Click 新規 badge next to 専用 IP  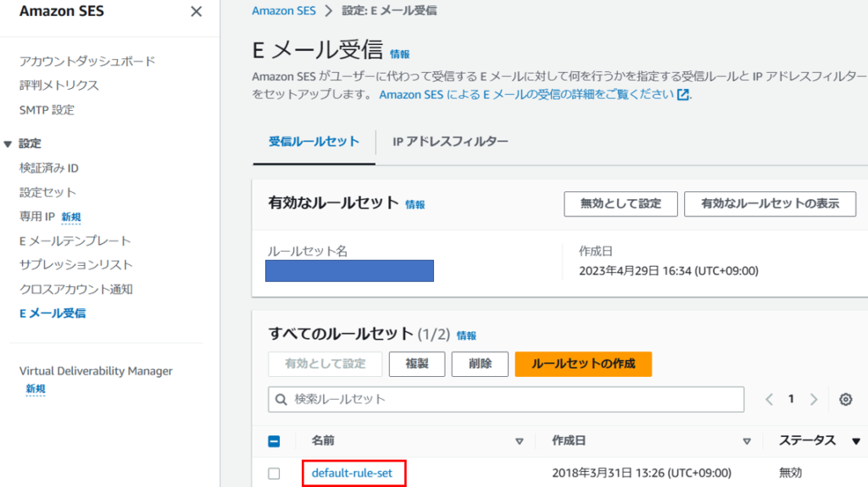[71, 217]
